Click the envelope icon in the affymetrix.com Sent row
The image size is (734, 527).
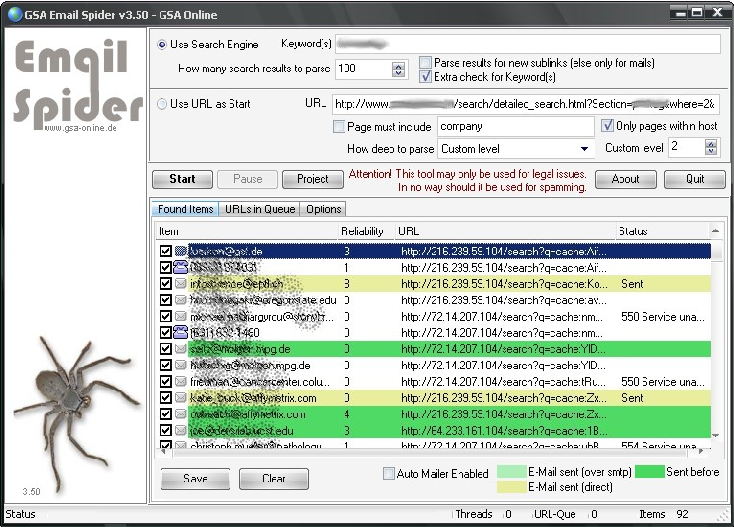180,398
